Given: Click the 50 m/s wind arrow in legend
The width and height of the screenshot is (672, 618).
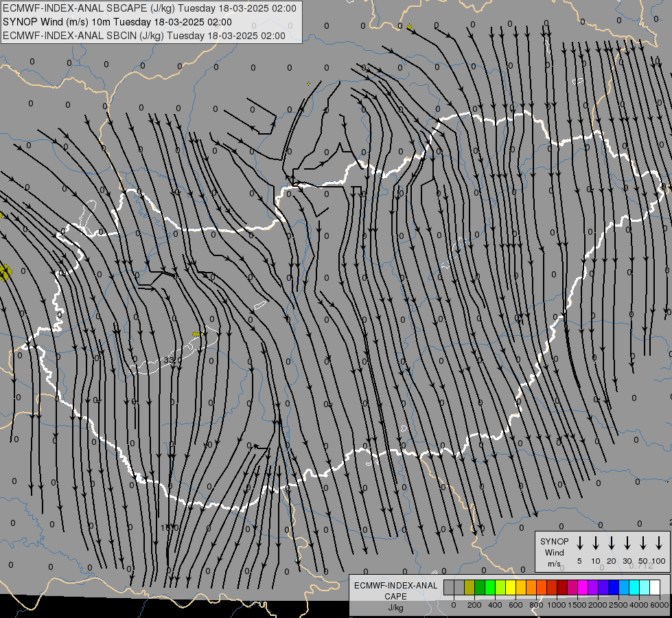Looking at the screenshot, I should click(643, 543).
